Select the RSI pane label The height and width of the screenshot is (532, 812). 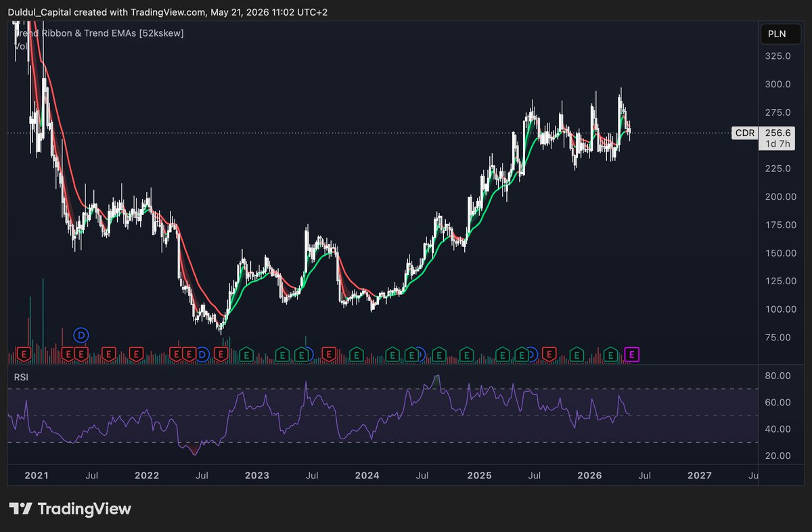[x=22, y=376]
